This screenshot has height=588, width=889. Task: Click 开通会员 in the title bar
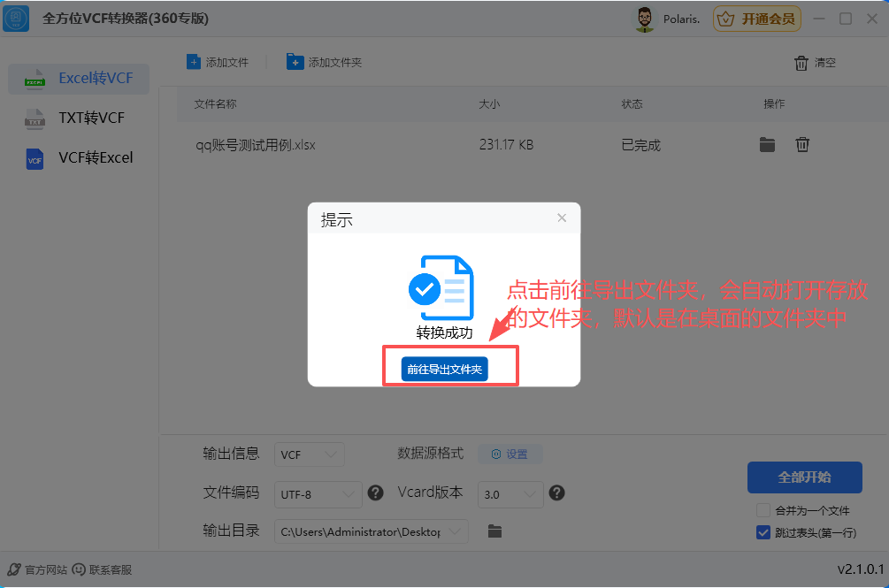tap(756, 18)
